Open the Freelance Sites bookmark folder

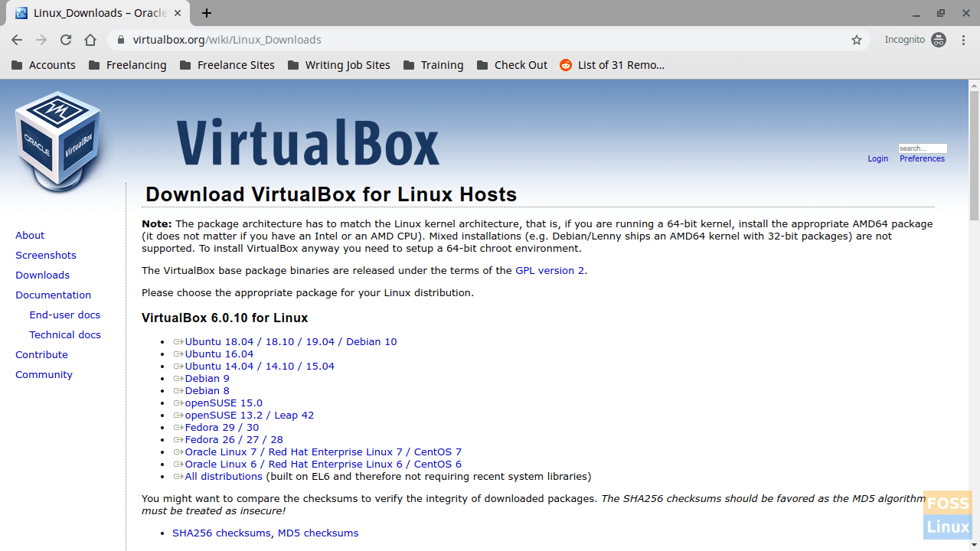click(227, 65)
